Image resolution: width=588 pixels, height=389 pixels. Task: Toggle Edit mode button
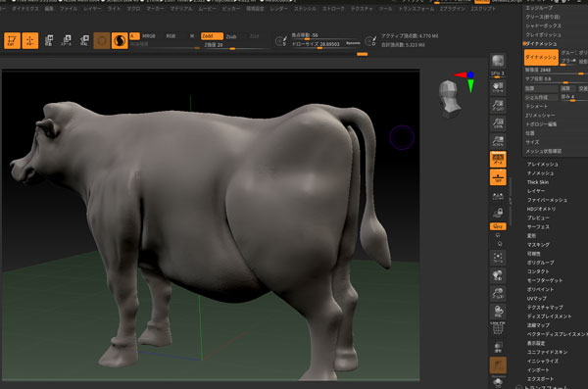point(12,40)
